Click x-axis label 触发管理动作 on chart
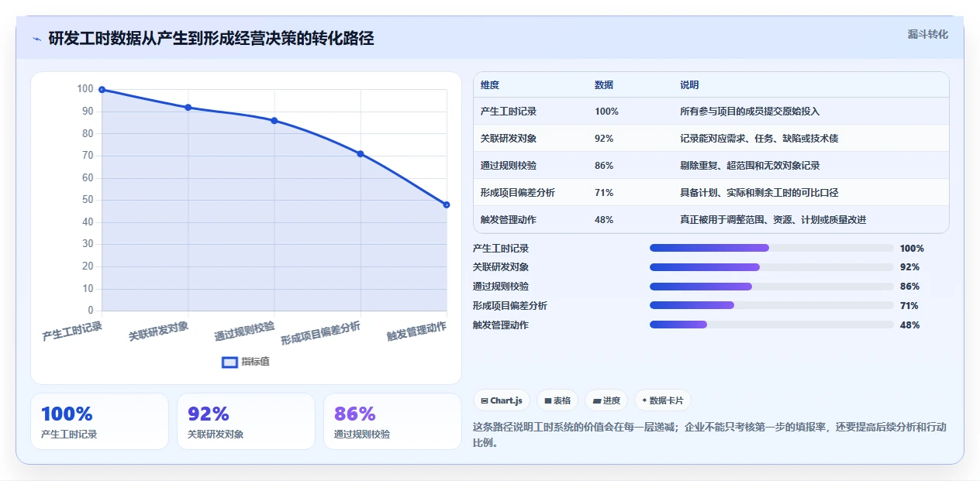 [417, 331]
